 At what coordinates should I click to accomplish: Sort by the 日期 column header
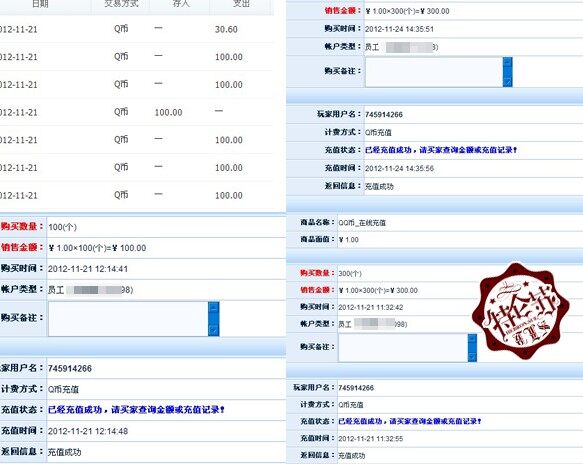pos(41,4)
